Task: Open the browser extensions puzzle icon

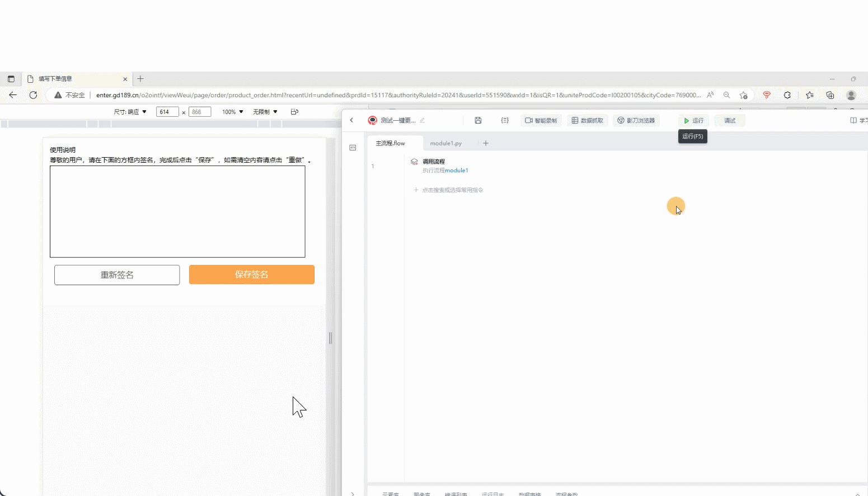Action: point(787,95)
